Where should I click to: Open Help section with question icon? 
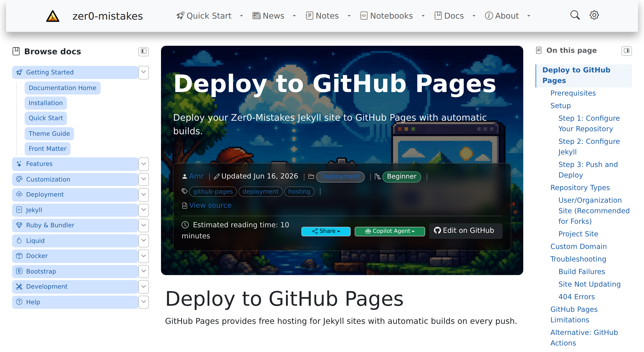75,302
